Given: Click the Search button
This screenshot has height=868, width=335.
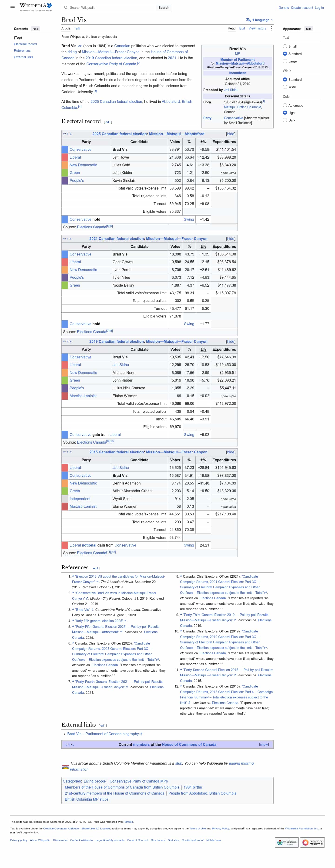Looking at the screenshot, I should click(164, 8).
